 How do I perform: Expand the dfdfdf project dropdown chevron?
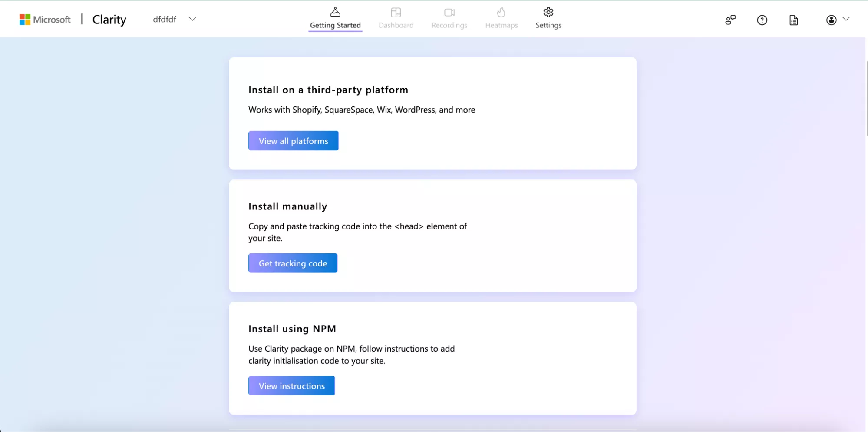tap(192, 19)
